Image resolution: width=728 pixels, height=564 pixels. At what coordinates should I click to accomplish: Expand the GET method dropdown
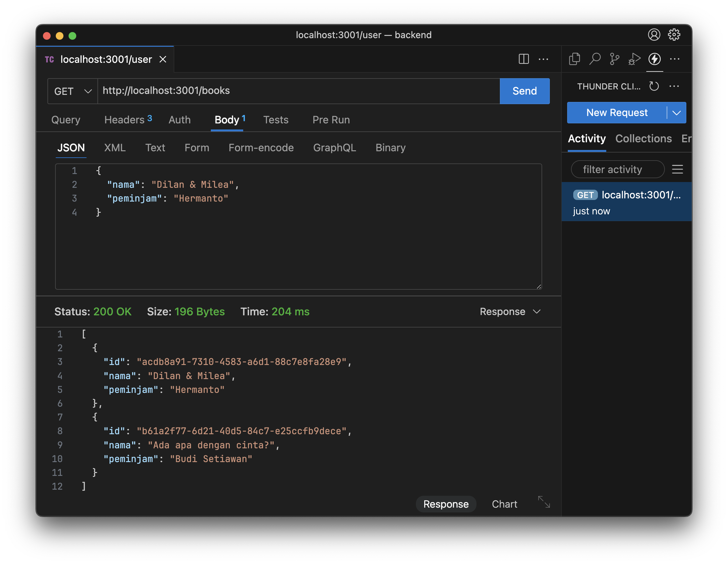click(x=73, y=91)
